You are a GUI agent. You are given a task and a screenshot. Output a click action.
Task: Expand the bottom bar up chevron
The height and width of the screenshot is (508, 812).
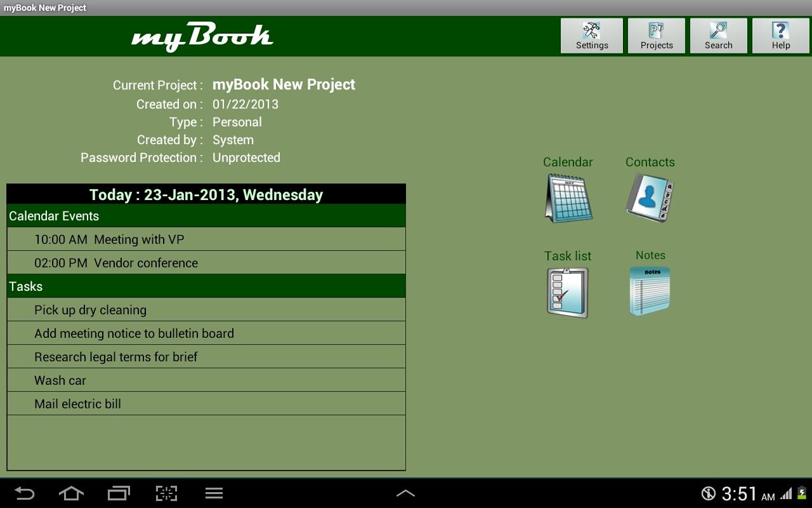405,493
